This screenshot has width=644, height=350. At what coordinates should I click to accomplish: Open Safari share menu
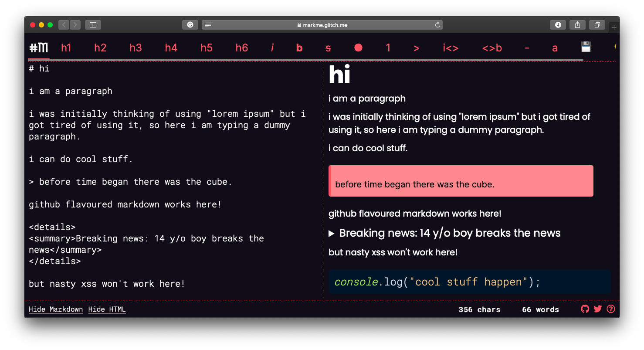click(577, 25)
